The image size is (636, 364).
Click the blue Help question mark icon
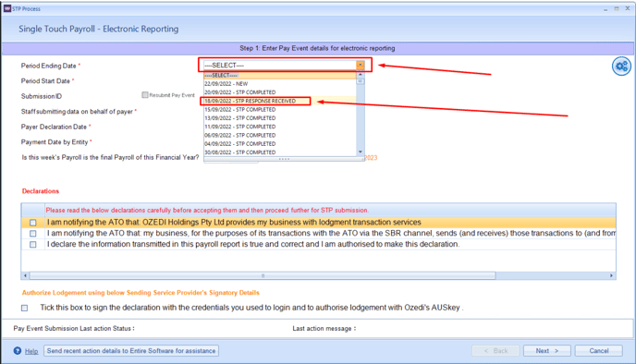click(x=17, y=351)
